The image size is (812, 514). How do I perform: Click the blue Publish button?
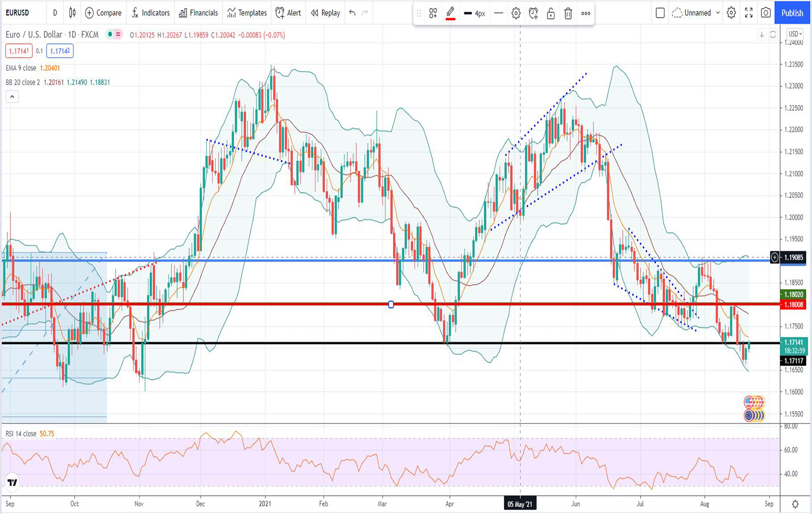(792, 13)
